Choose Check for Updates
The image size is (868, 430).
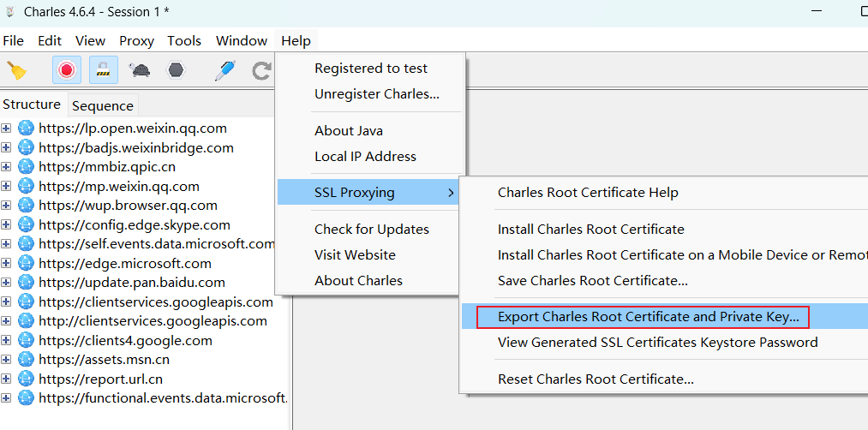pos(370,229)
